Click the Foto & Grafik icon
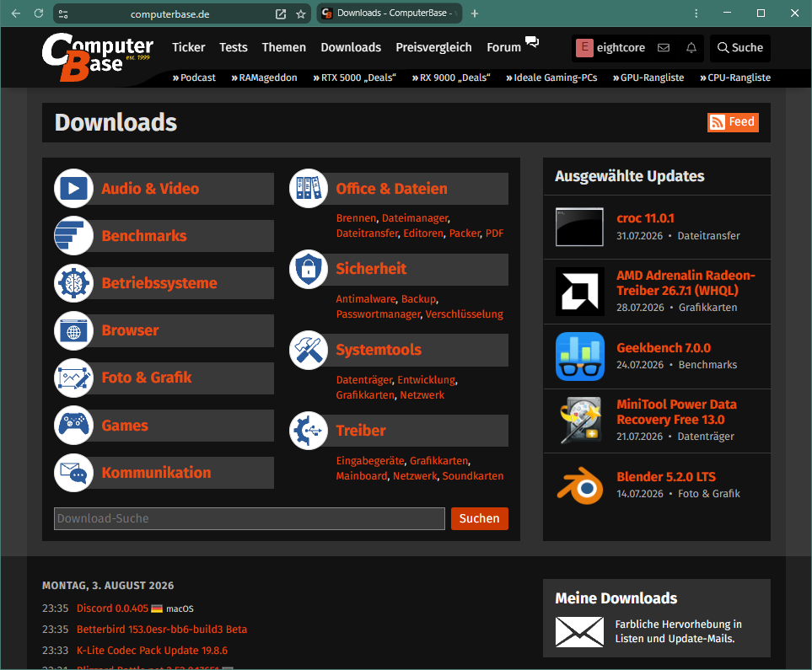812x670 pixels. (x=73, y=378)
